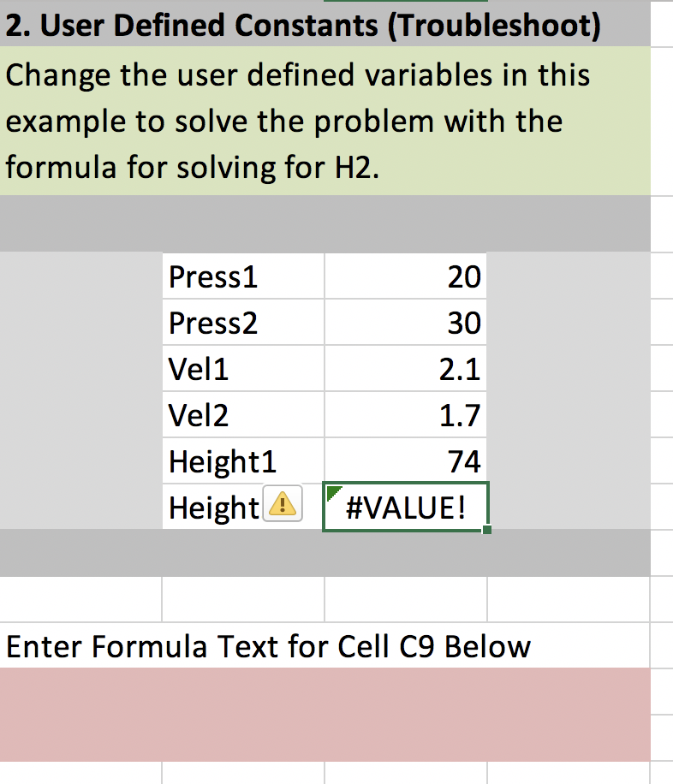Select the cell containing value 1.7

(x=405, y=415)
